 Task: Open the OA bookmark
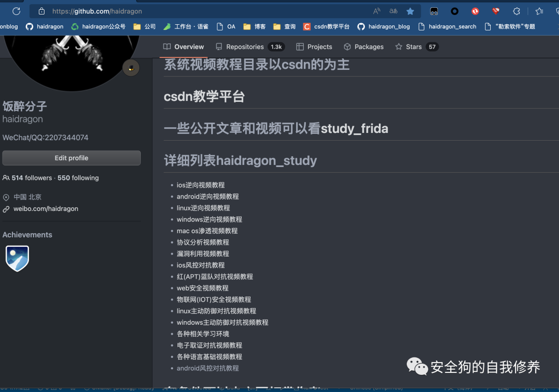click(x=226, y=27)
